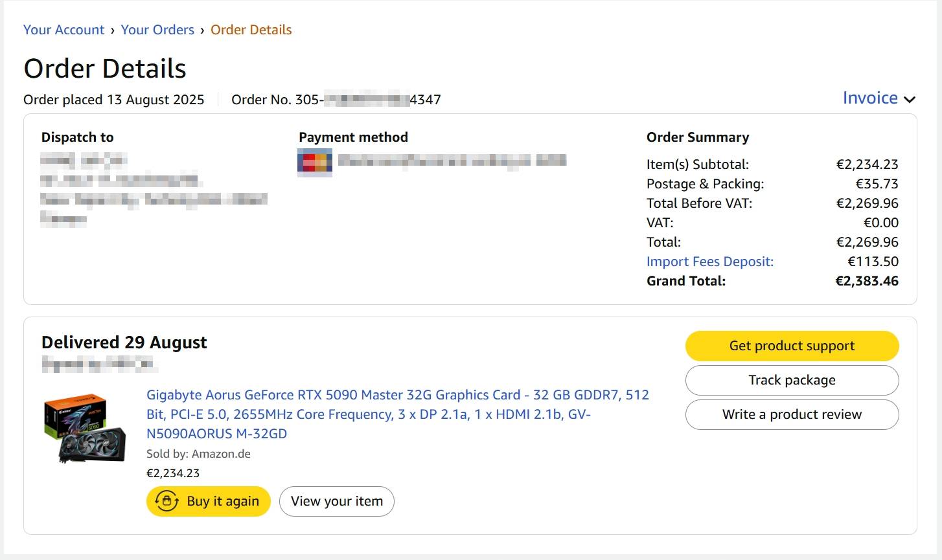942x560 pixels.
Task: Click the Payment method heading
Action: point(353,137)
